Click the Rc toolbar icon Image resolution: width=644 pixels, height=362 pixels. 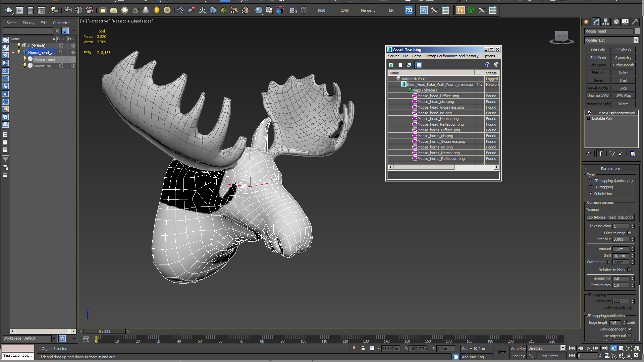click(424, 10)
